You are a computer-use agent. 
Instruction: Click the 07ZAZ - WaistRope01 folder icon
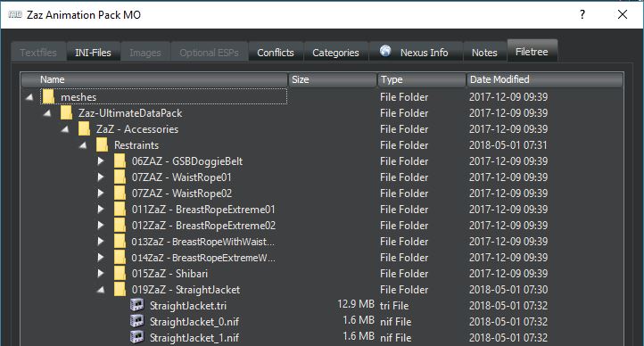[120, 177]
